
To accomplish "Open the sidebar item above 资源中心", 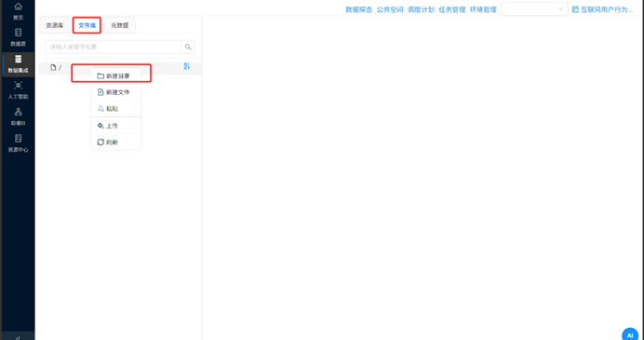I will [x=18, y=116].
